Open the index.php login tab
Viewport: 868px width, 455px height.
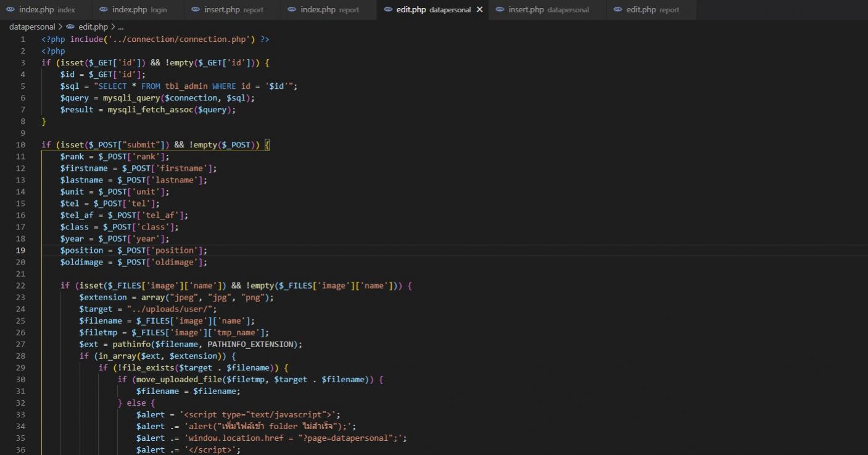139,10
